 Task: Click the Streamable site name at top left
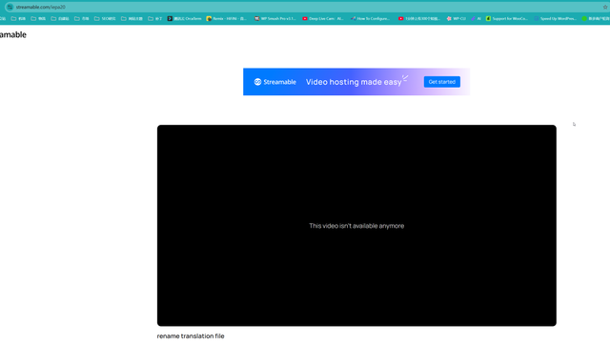[12, 34]
